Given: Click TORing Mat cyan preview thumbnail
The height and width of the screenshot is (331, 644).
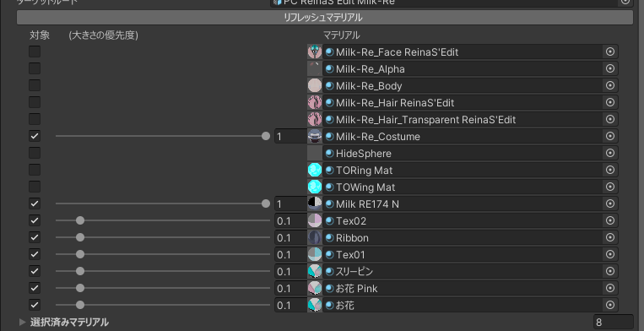Looking at the screenshot, I should click(315, 170).
